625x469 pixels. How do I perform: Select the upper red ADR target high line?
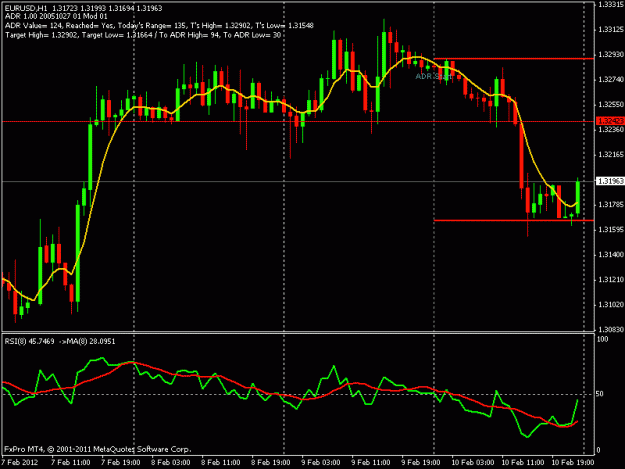click(x=514, y=59)
